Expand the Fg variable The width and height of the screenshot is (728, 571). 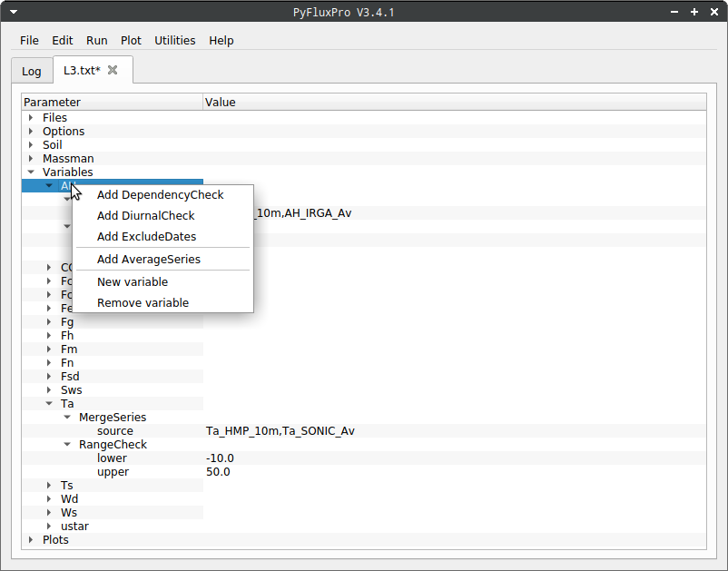pyautogui.click(x=49, y=321)
